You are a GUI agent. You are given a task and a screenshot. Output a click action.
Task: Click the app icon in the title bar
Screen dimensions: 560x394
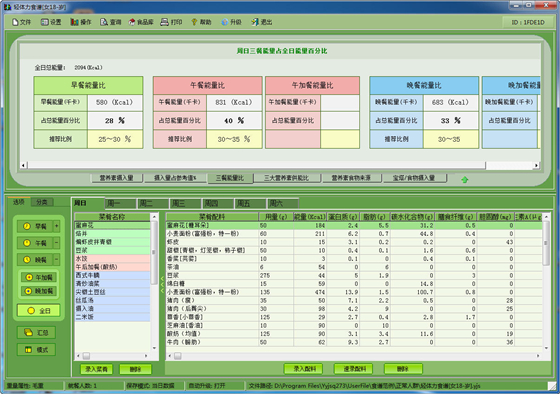point(8,7)
